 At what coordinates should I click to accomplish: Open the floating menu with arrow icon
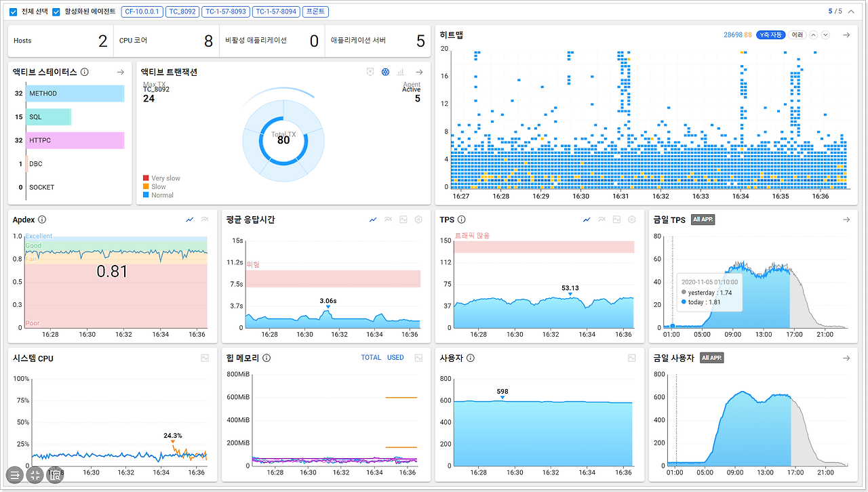click(14, 475)
